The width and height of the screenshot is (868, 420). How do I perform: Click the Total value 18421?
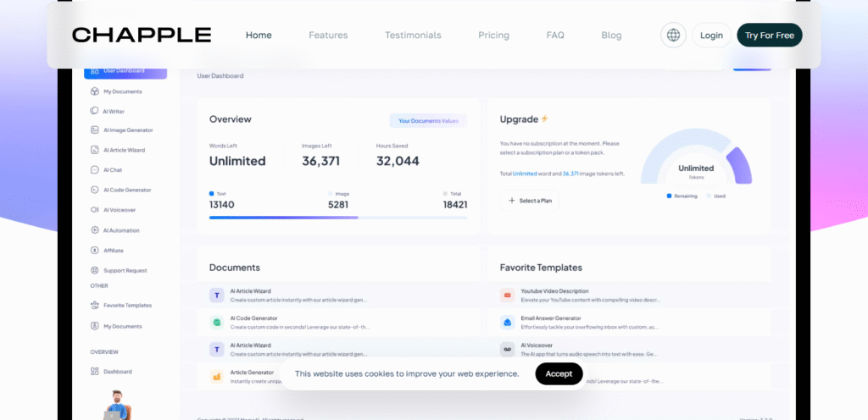coord(455,205)
